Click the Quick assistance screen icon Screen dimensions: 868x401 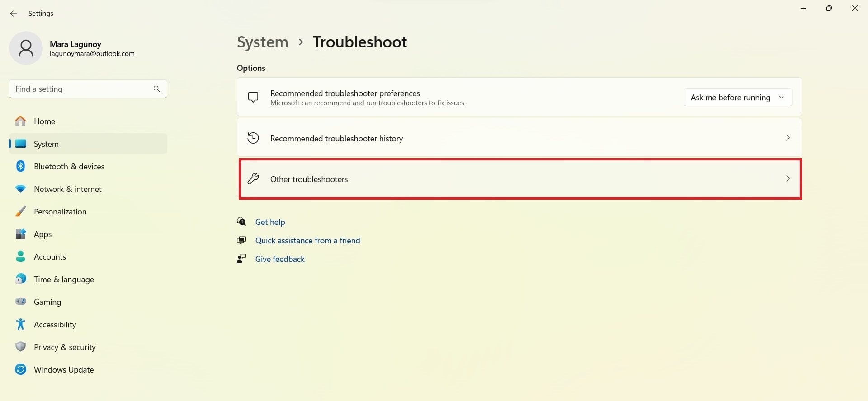tap(241, 240)
